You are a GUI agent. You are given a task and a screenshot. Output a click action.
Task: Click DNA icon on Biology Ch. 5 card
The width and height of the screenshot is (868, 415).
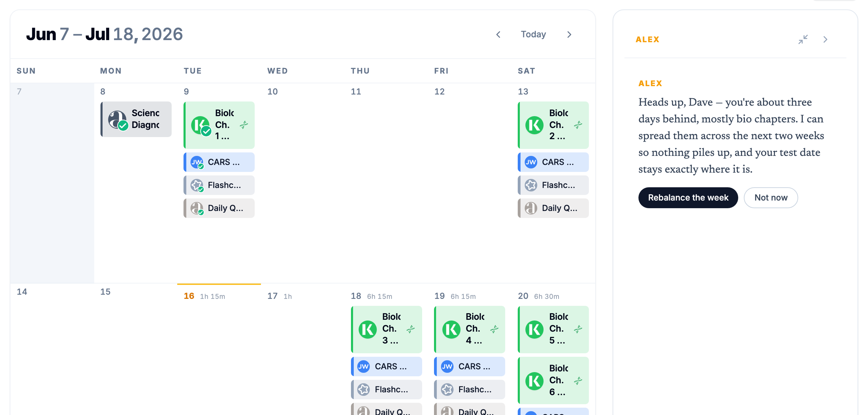[x=578, y=329]
